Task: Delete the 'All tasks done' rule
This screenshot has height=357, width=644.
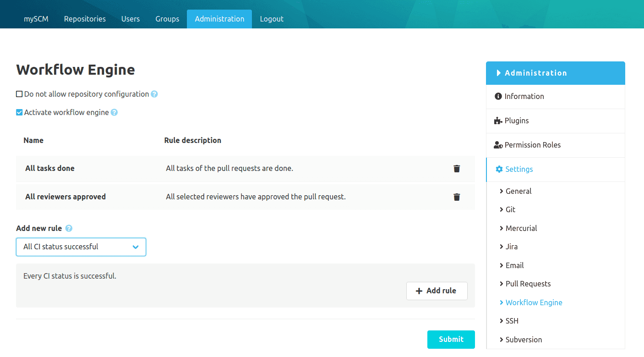Action: tap(456, 168)
